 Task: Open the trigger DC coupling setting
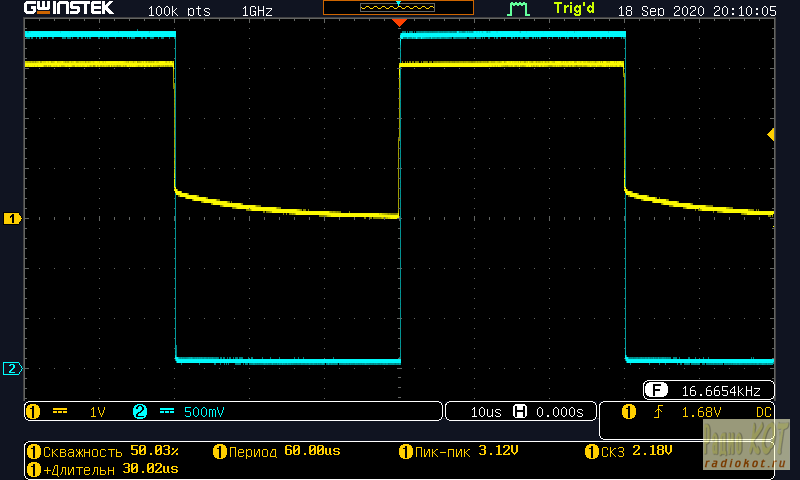point(764,412)
